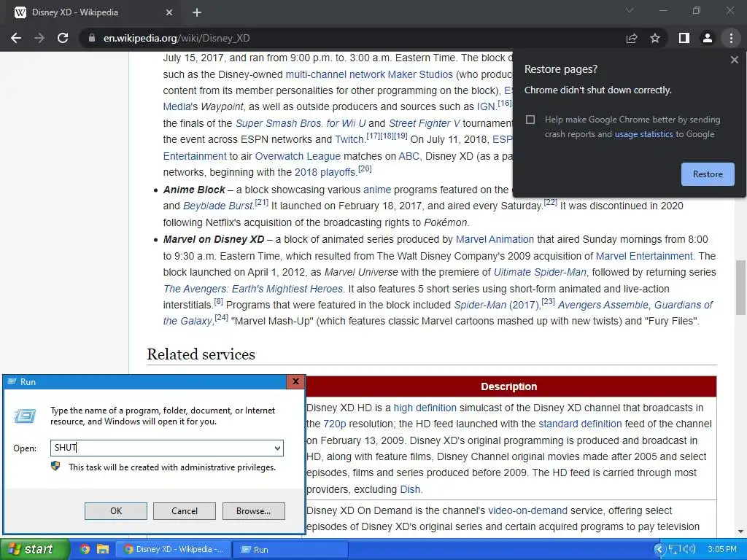
Task: Expand hidden system tray icons
Action: click(659, 550)
